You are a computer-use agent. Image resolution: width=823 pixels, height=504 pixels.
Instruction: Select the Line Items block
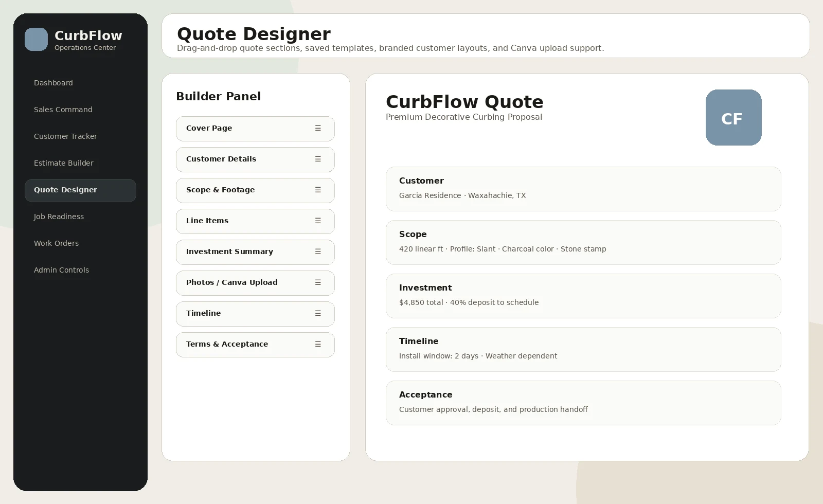click(255, 221)
